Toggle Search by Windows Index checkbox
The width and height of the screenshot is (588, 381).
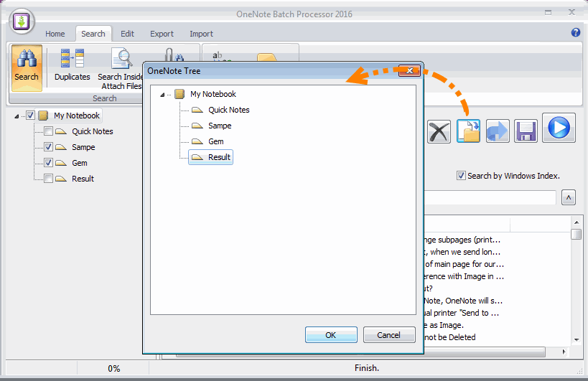point(461,175)
